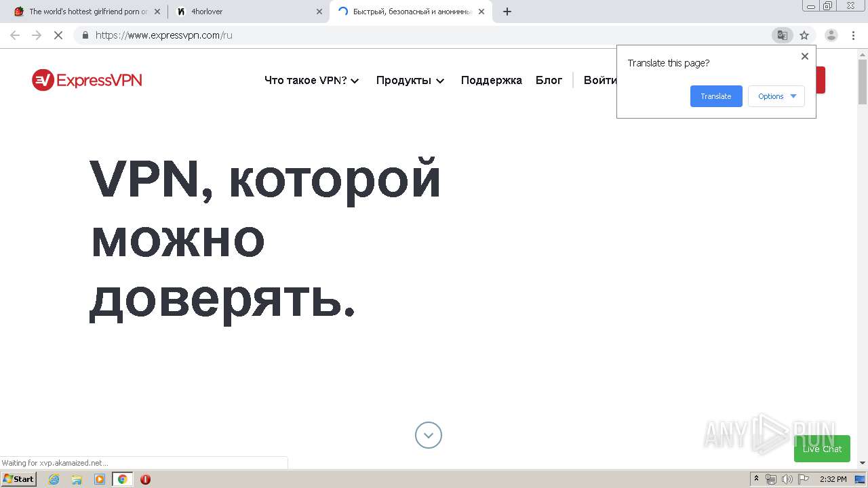
Task: Switch to the world's hottest girlfriend tab
Action: (x=88, y=12)
